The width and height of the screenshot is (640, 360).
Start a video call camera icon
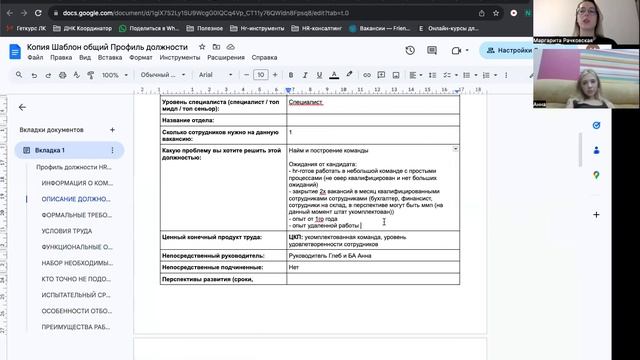(x=456, y=51)
